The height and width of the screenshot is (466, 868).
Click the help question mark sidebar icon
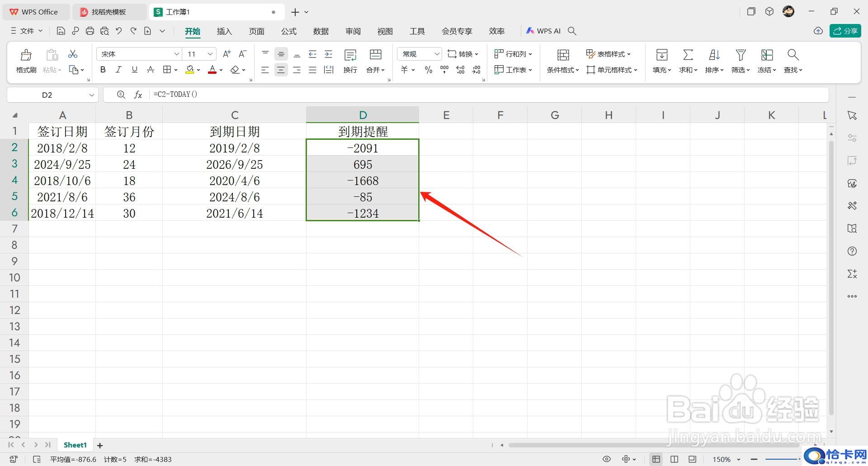coord(852,251)
